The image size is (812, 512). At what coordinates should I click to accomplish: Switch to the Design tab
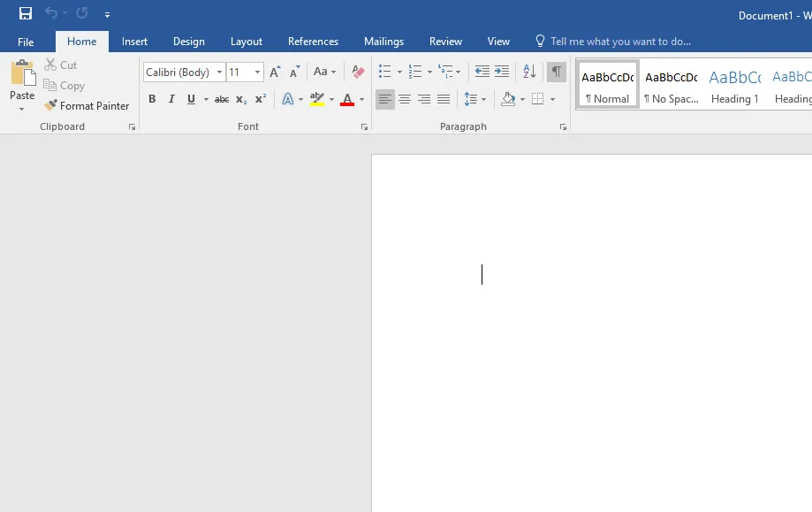pos(189,42)
